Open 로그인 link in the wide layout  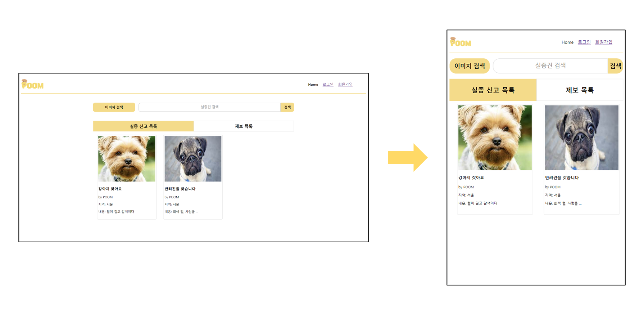[x=328, y=85]
